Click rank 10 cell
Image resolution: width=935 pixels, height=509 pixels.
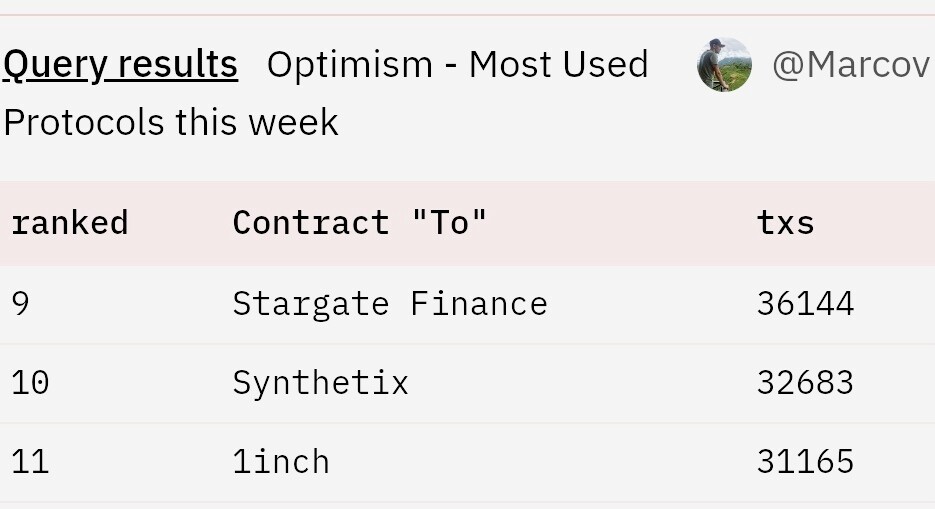(30, 383)
